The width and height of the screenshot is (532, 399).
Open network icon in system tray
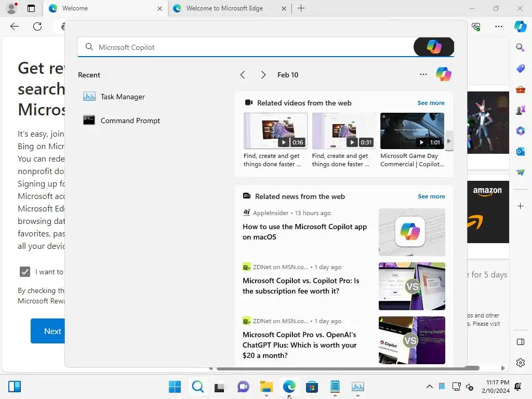click(x=456, y=387)
